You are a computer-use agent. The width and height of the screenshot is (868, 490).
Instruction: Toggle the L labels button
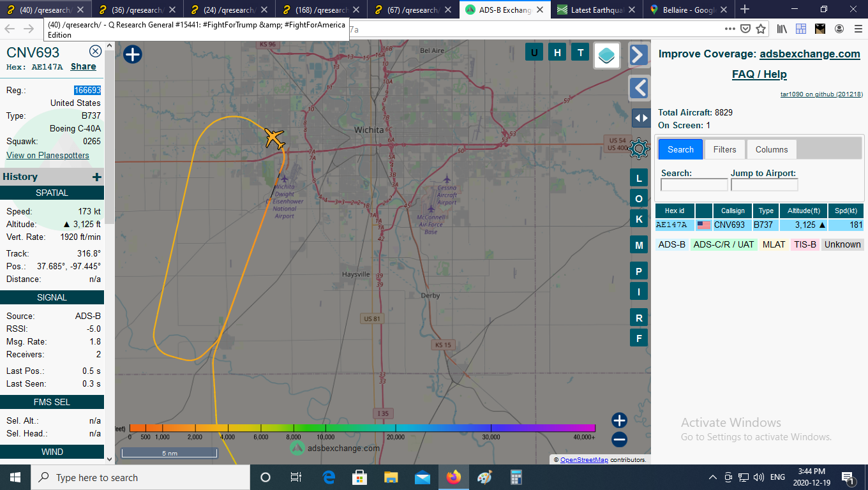tap(639, 179)
